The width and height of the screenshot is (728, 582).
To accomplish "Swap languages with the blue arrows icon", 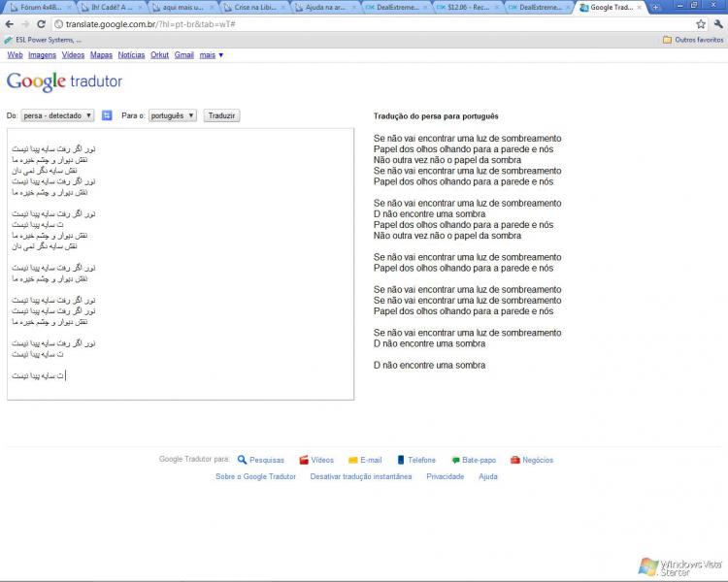I will point(107,115).
